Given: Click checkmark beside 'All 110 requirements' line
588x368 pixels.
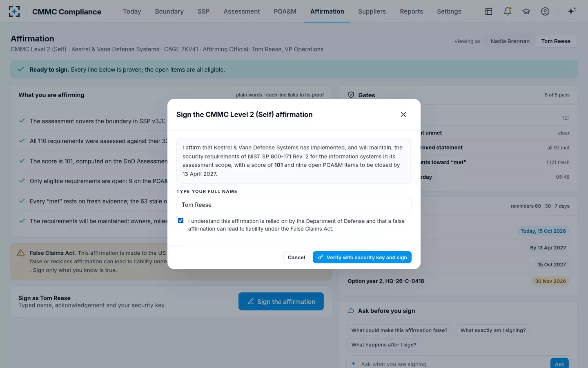Looking at the screenshot, I should pos(22,141).
